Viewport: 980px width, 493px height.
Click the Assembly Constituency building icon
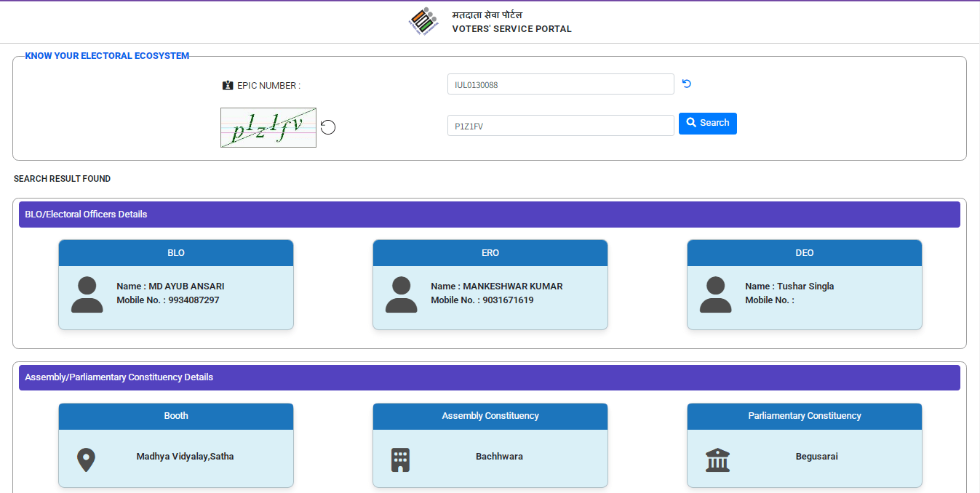(x=401, y=460)
